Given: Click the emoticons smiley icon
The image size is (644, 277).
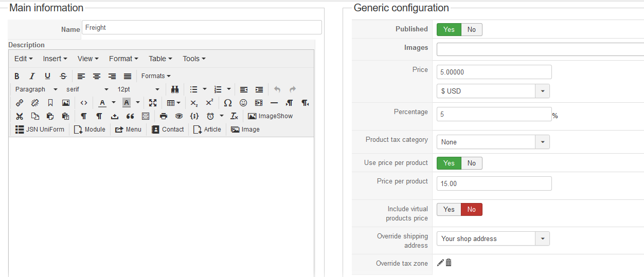Looking at the screenshot, I should point(243,103).
